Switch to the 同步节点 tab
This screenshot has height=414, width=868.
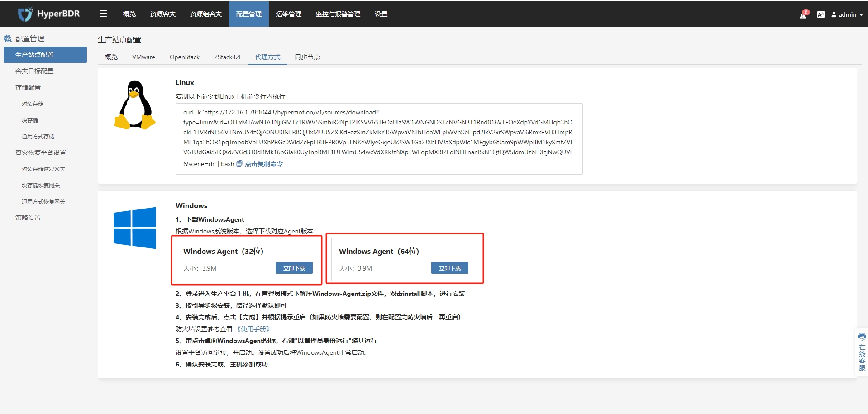(307, 57)
